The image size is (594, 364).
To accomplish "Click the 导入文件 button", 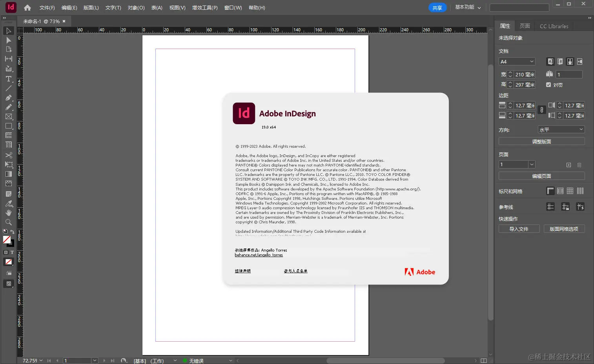I will click(519, 229).
